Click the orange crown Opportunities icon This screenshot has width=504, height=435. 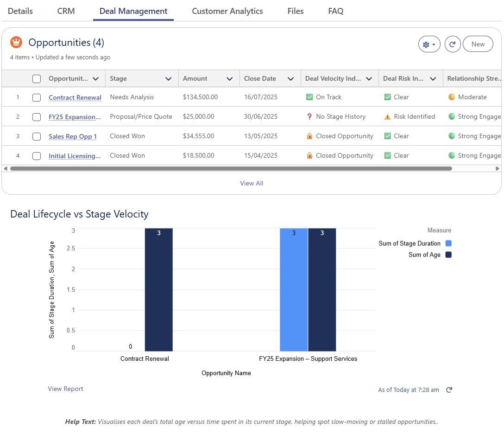click(16, 42)
